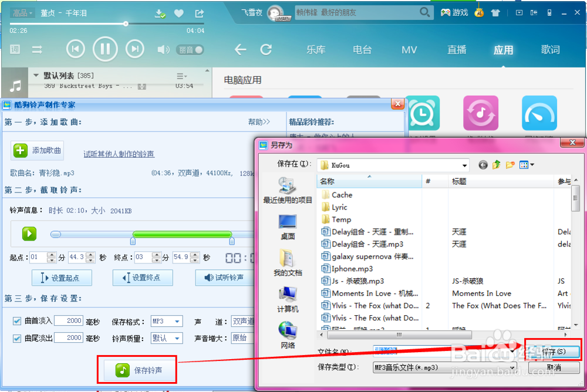Open the playlist menu icon
Viewport: 587px width, 392px height.
(181, 76)
